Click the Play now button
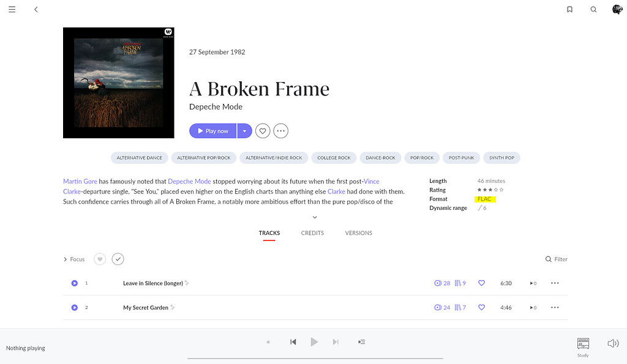Viewport: 627px width, 364px height. click(x=212, y=131)
